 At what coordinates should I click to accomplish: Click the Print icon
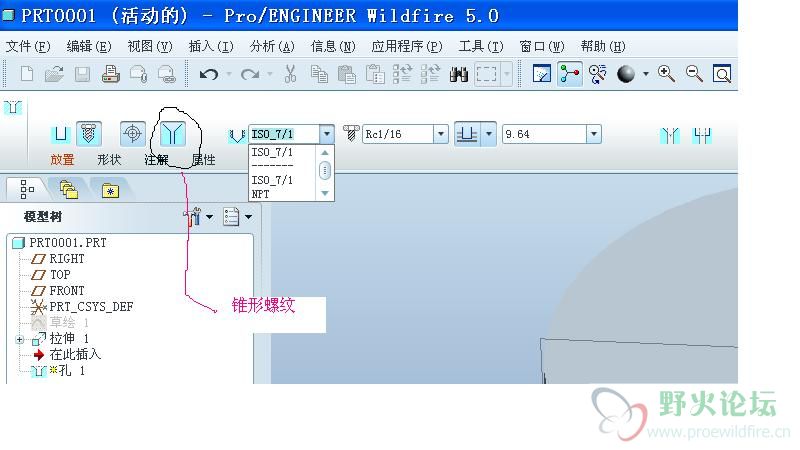coord(110,74)
